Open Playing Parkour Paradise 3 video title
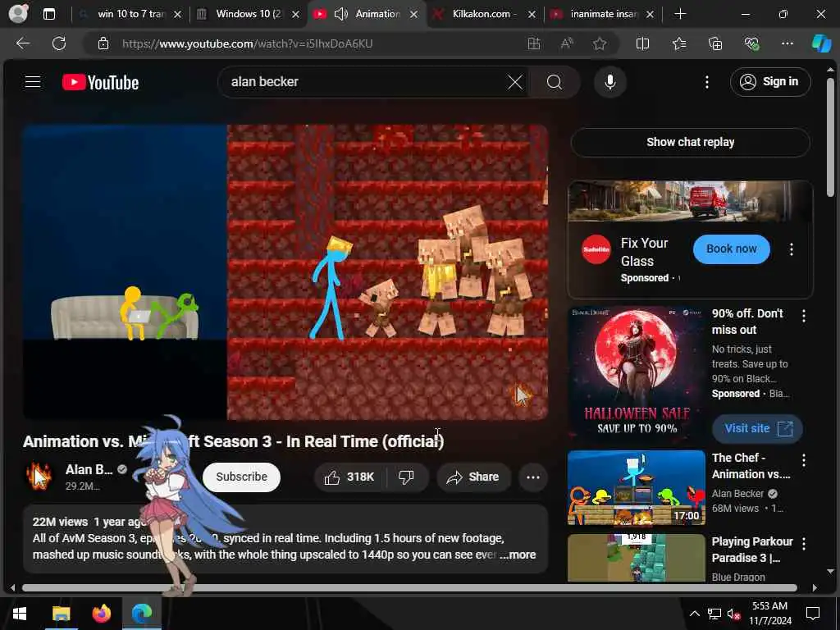Screen dimensions: 840x630 752,550
